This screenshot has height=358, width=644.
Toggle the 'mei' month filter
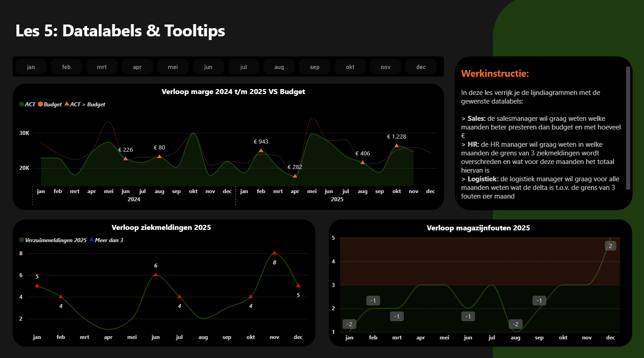(173, 66)
